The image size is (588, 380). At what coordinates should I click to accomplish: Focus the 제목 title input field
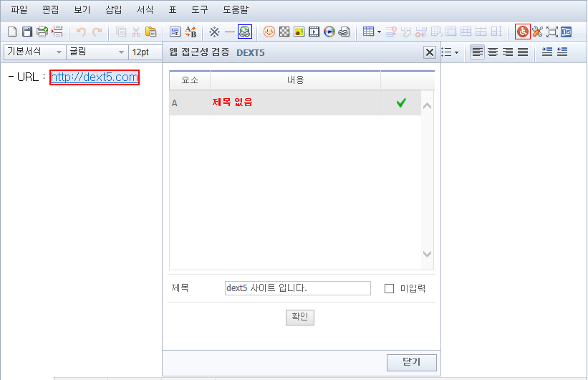tap(298, 288)
